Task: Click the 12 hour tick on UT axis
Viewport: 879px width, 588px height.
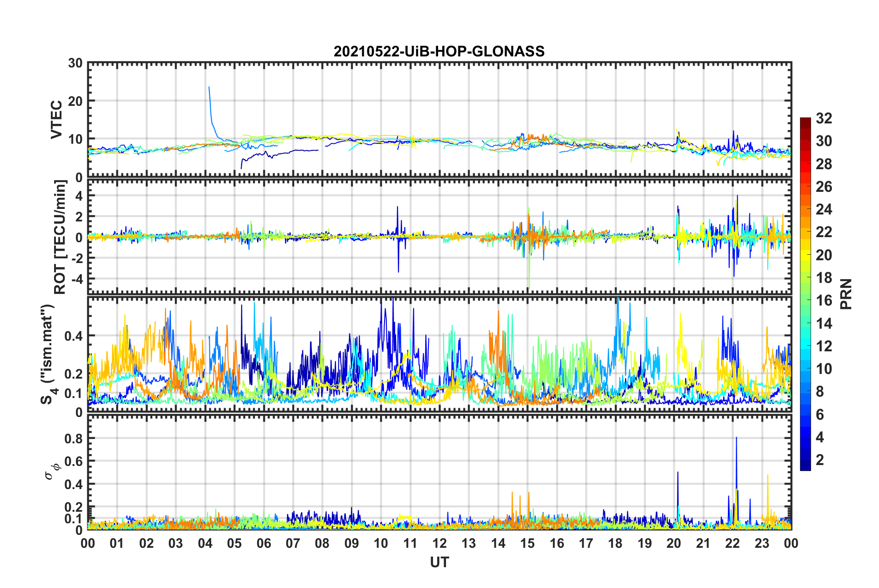Action: point(439,543)
